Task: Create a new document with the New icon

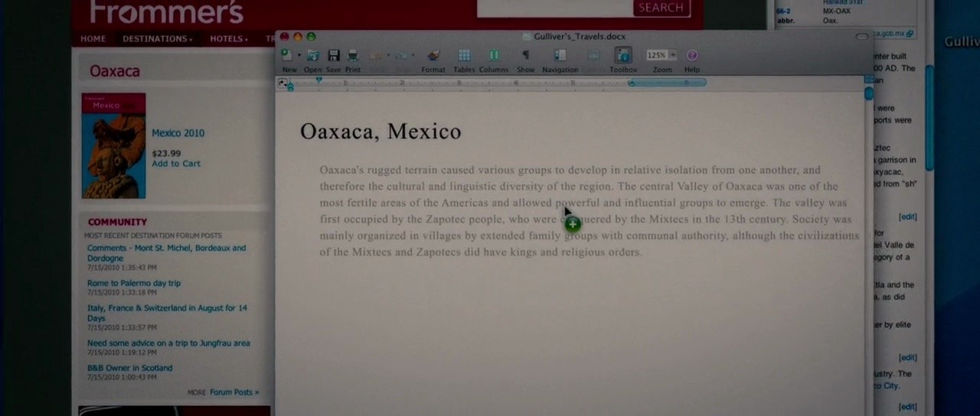Action: (286, 55)
